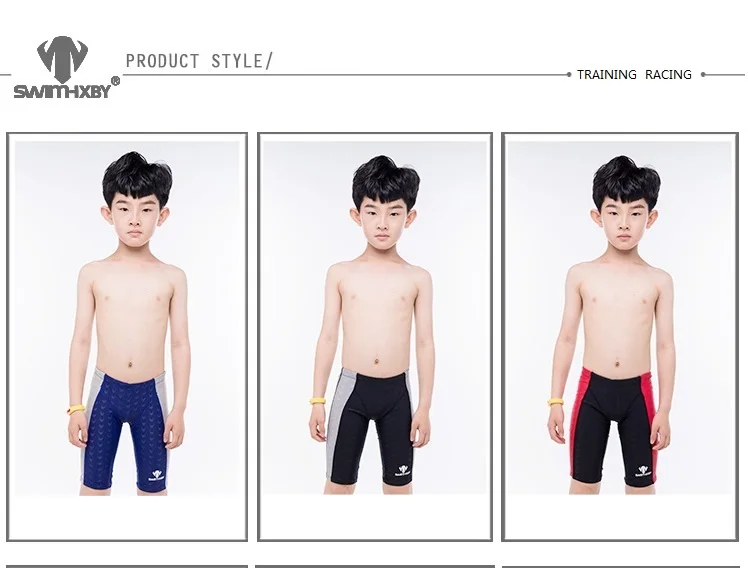748x568 pixels.
Task: Click the RACING label
Action: tap(668, 75)
